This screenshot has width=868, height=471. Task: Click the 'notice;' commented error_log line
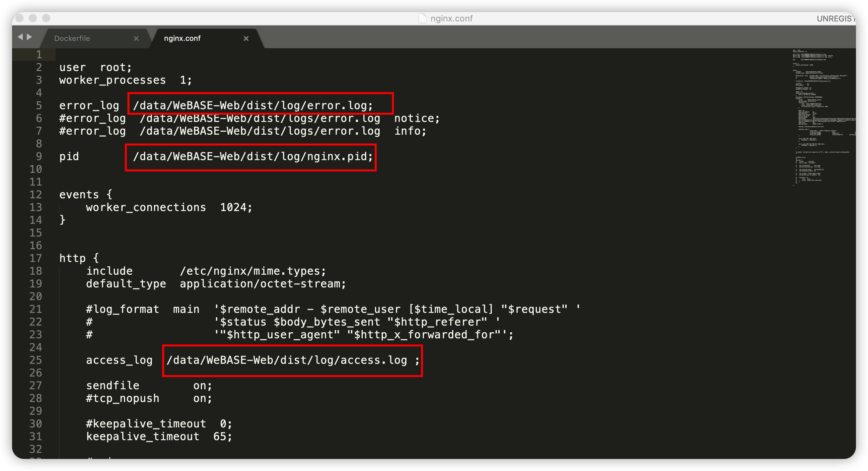point(250,118)
